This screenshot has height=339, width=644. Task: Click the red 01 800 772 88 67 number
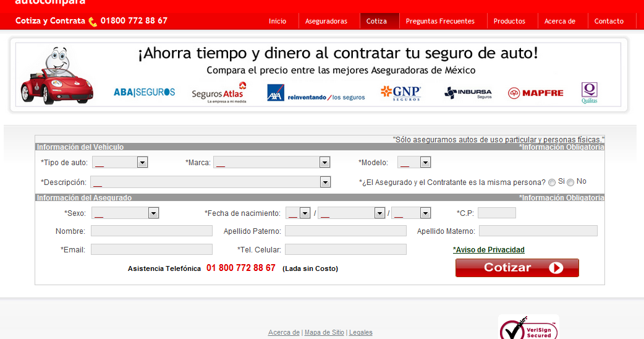[240, 268]
